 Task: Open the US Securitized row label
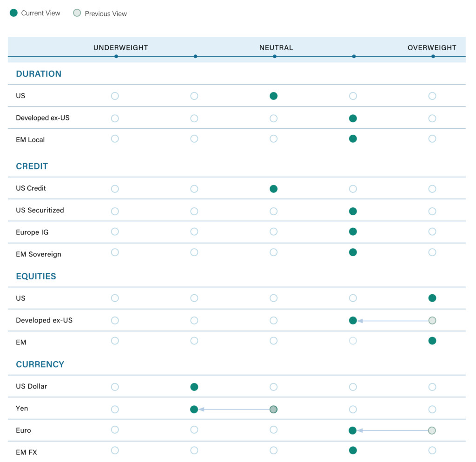(x=40, y=210)
